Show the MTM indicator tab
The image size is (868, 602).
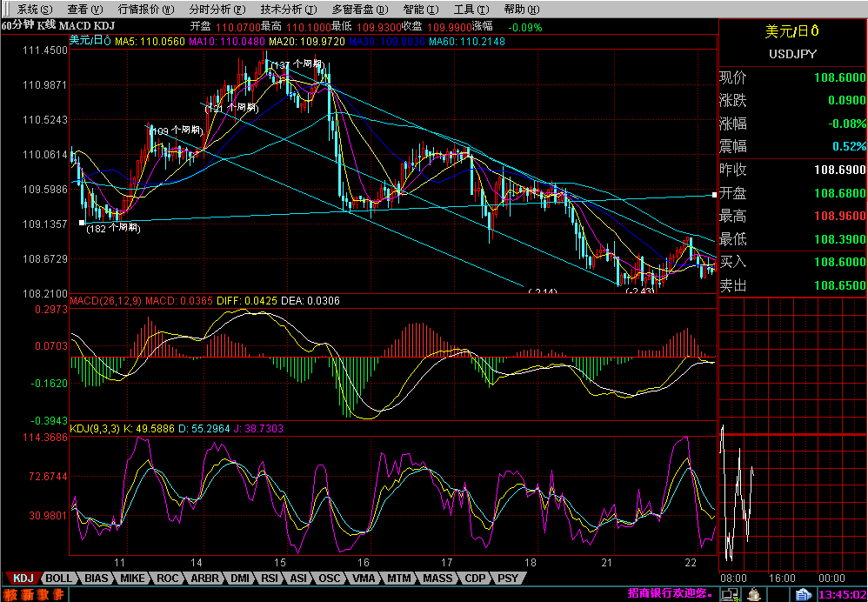[x=399, y=578]
